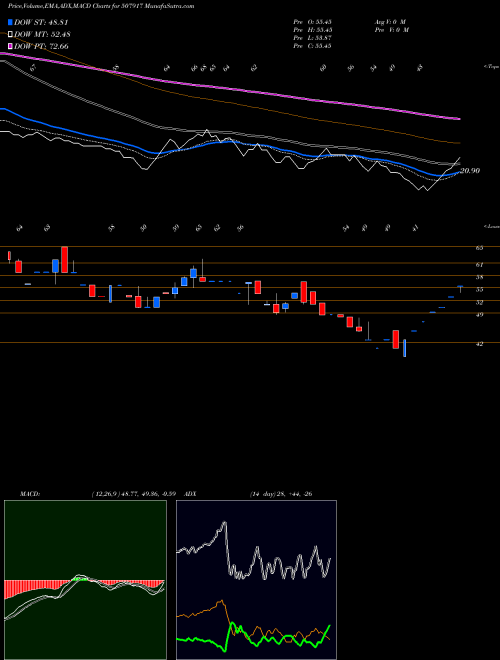Click the ADX panel title
500x660 pixels.
[x=190, y=493]
